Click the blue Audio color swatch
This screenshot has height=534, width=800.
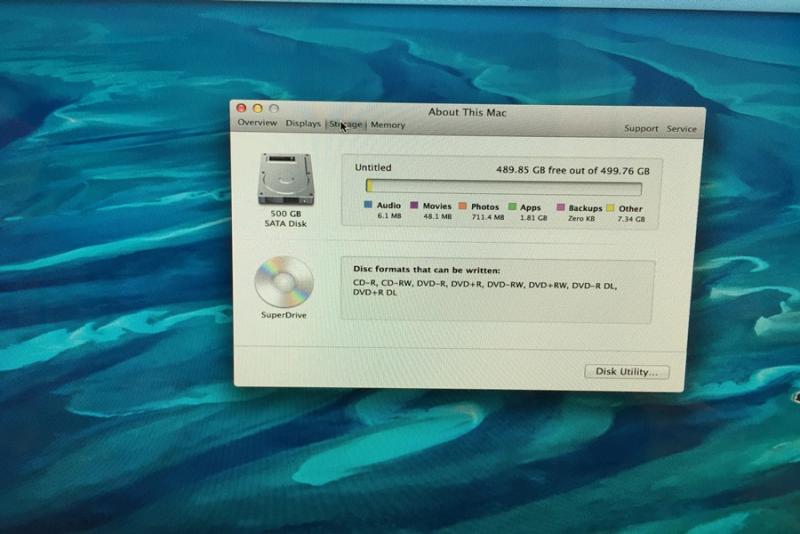point(368,205)
